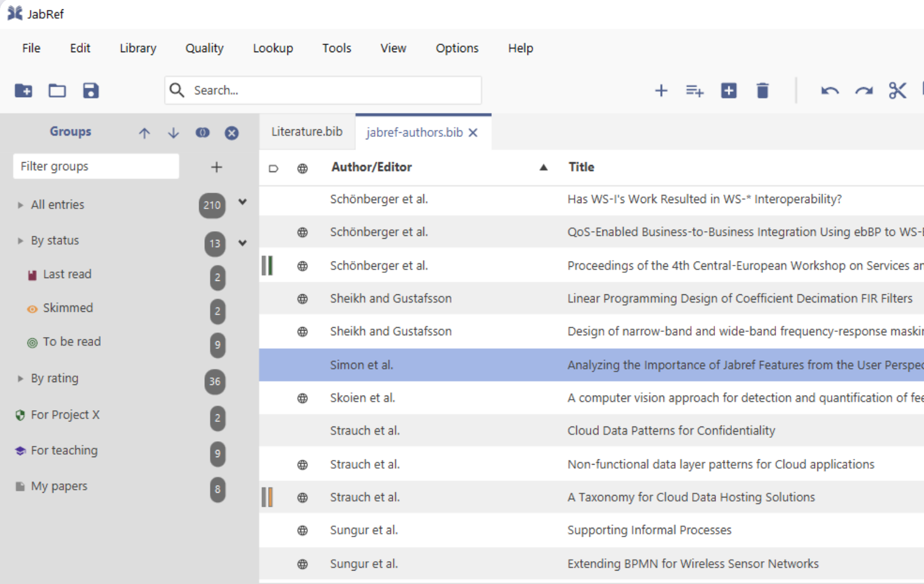
Task: Focus the Search field
Action: pos(323,90)
